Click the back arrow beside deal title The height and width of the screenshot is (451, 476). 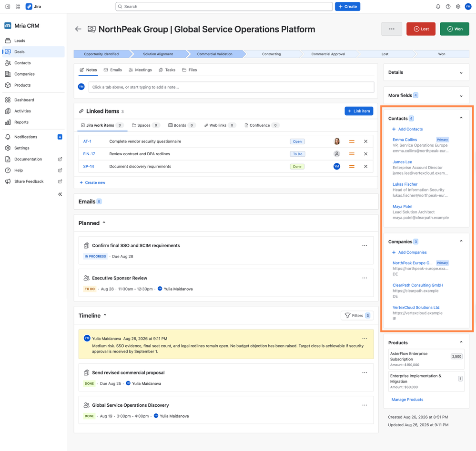[x=78, y=29]
